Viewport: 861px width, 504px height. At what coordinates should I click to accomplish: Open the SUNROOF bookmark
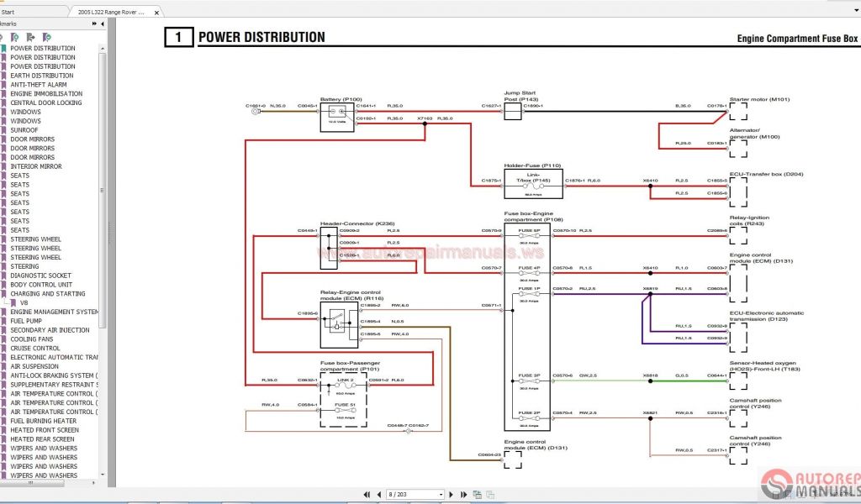click(24, 130)
